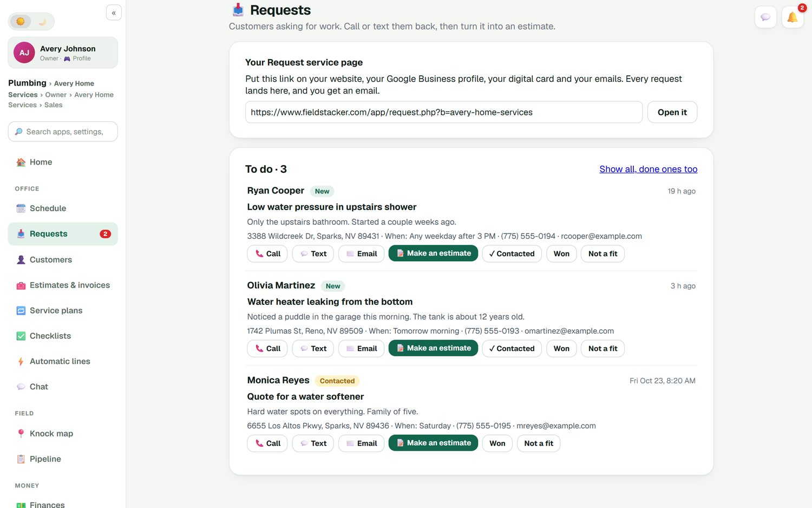Make an estimate for Monica Reyes
This screenshot has width=812, height=508.
(433, 443)
